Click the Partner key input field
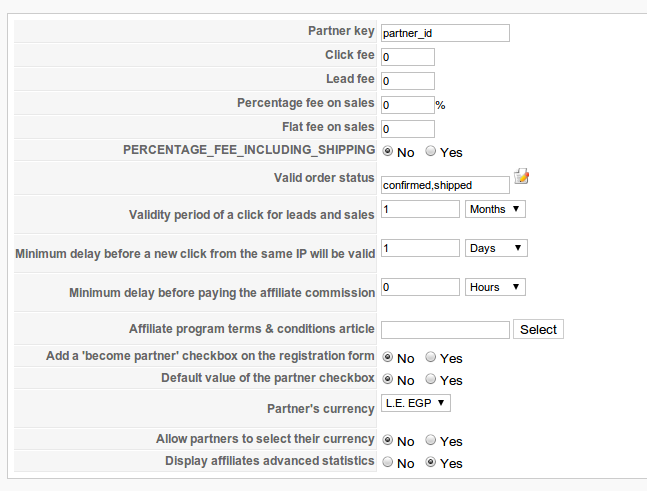The image size is (647, 491). (x=445, y=33)
